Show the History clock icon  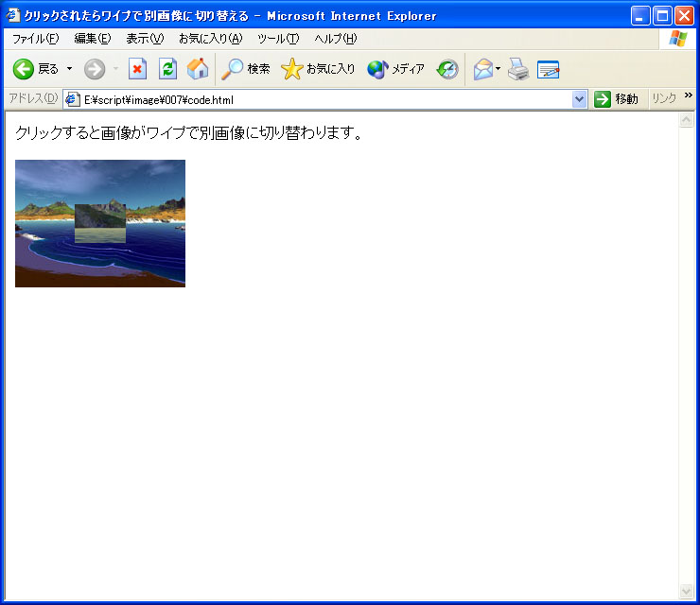pos(447,69)
